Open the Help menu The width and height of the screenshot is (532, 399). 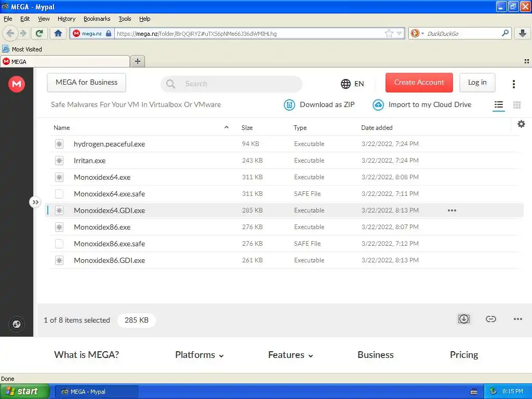click(x=144, y=19)
